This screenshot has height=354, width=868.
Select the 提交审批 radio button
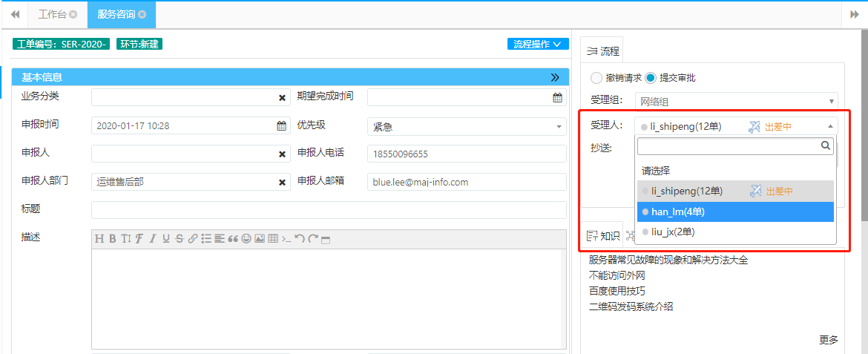click(651, 78)
